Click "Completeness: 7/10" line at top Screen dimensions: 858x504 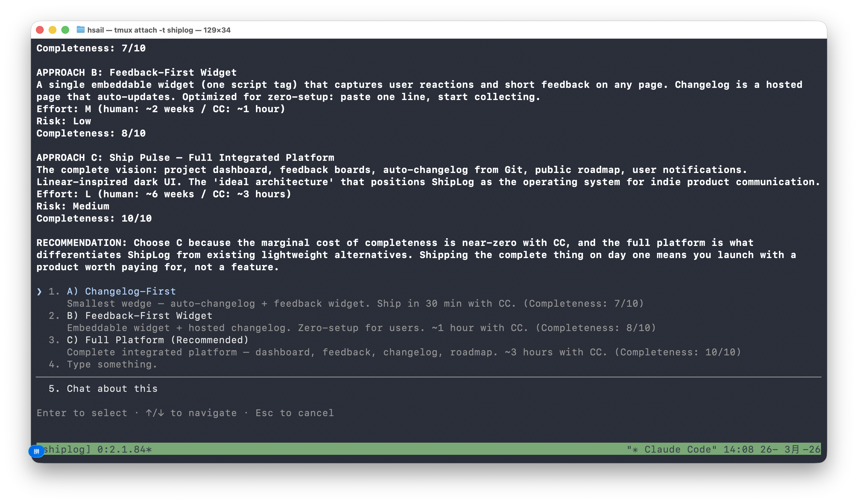(91, 48)
